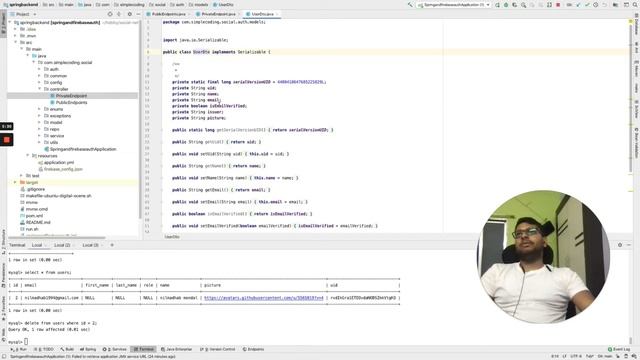Open the Java Enterprise tool window button
The image size is (640, 360).
[x=176, y=349]
